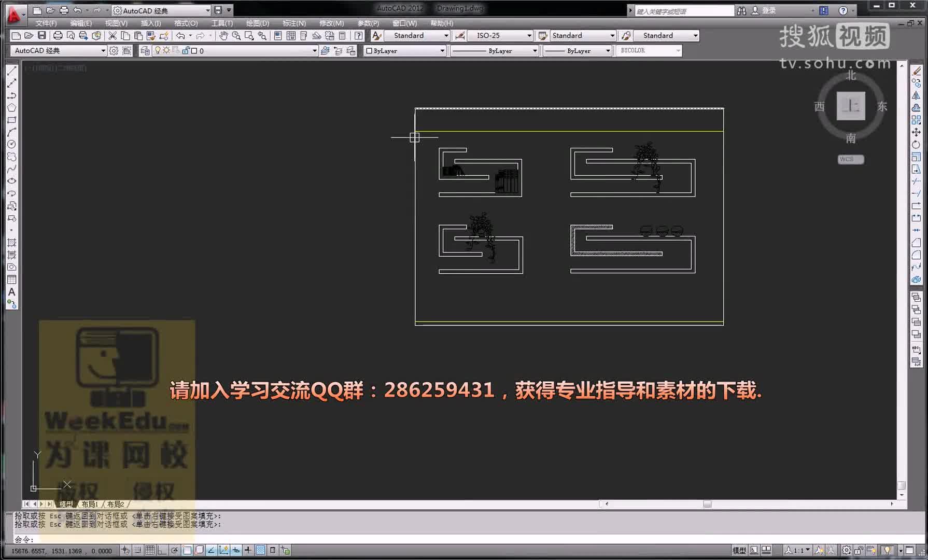Switch to the 布局1 layout tab
This screenshot has width=928, height=560.
pyautogui.click(x=89, y=503)
